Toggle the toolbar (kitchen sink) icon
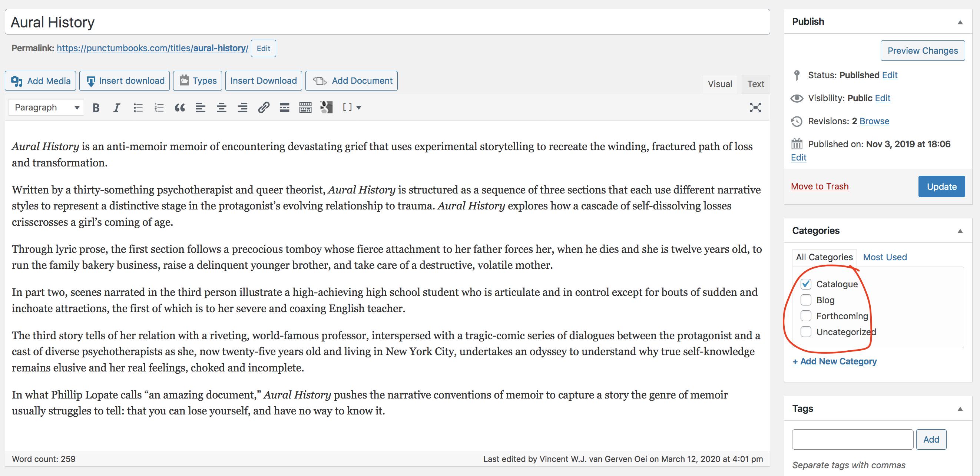Image resolution: width=980 pixels, height=476 pixels. (305, 108)
